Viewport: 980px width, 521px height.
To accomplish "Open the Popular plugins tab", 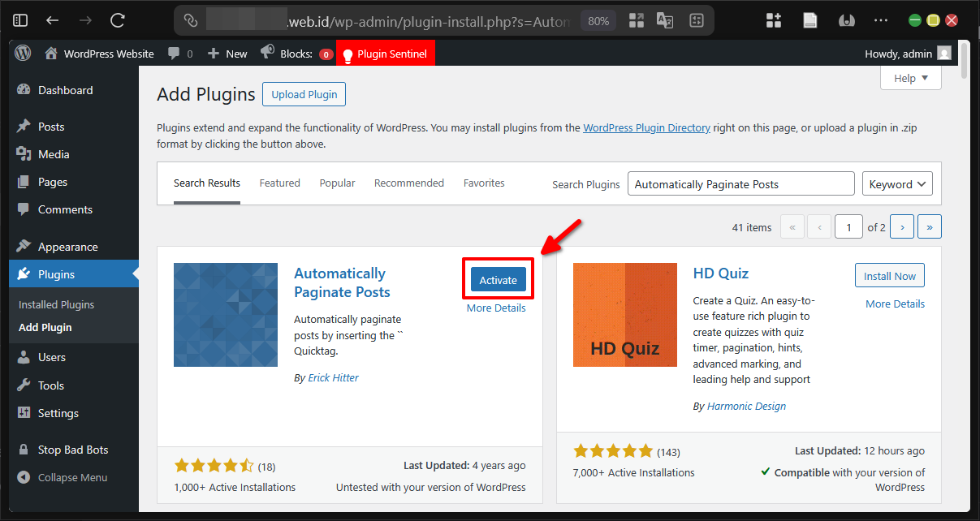I will point(337,183).
